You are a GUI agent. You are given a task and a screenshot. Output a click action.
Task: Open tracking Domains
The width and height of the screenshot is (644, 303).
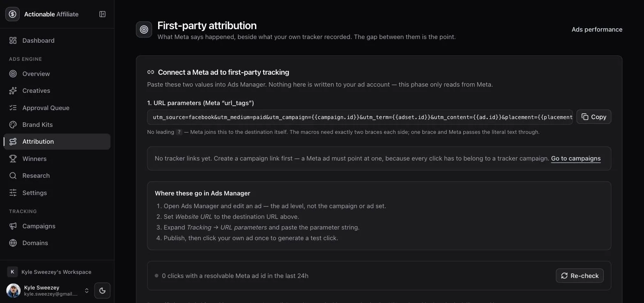(57, 243)
